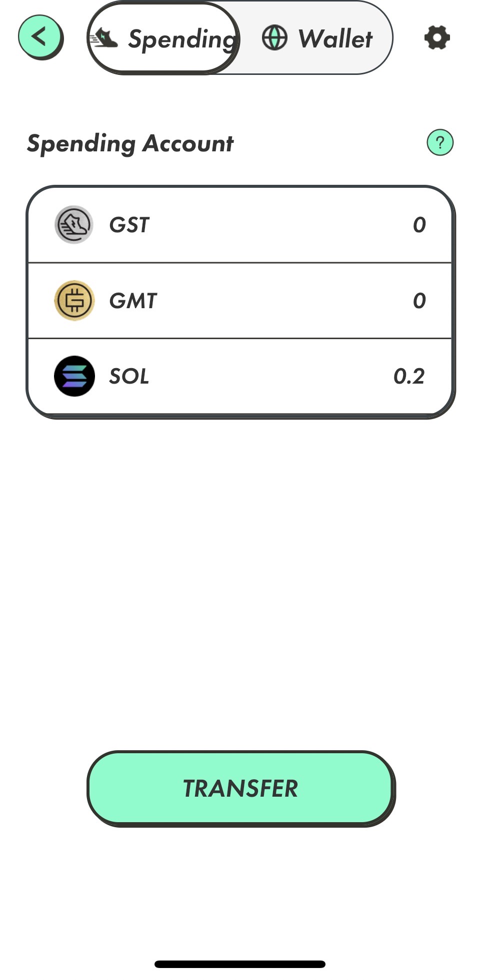Tap the GST sneaker coin icon
This screenshot has height=980, width=480.
coord(74,225)
